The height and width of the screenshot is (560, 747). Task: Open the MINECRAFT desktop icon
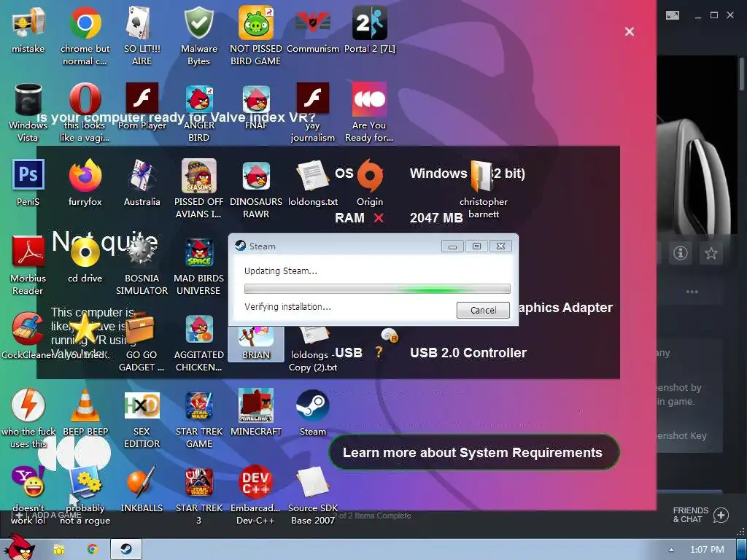pos(256,405)
